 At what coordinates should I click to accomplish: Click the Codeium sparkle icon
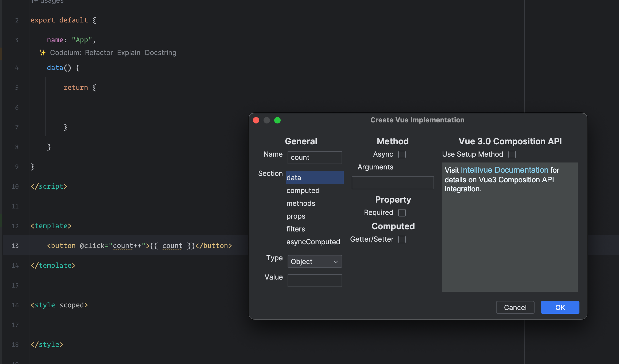(x=42, y=53)
